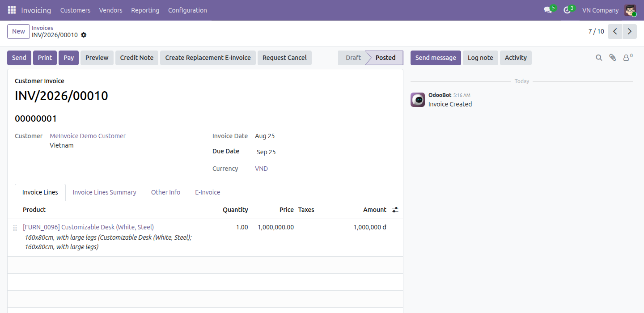Click the paperclip attachments icon
Screen dimensions: 644x313
pyautogui.click(x=613, y=58)
